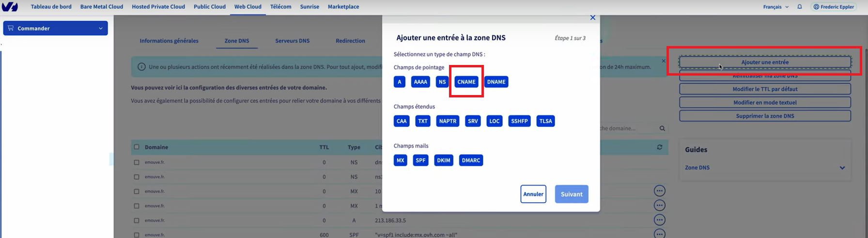Screen dimensions: 868x238
Task: Choose the DMARC mail field type
Action: (x=471, y=160)
